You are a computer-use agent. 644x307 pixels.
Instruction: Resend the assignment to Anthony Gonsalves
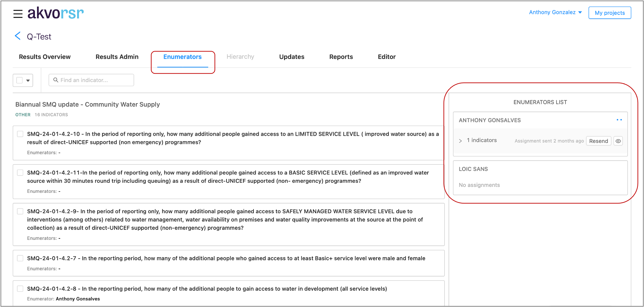pos(599,141)
